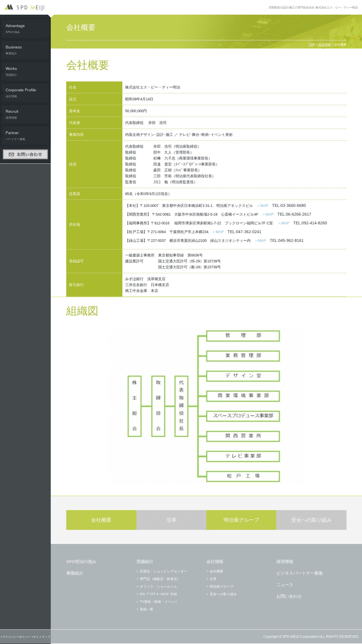Viewport: 362px width, 644px height.
Task: Open the MAP link for 松戸工場
Action: (x=218, y=232)
